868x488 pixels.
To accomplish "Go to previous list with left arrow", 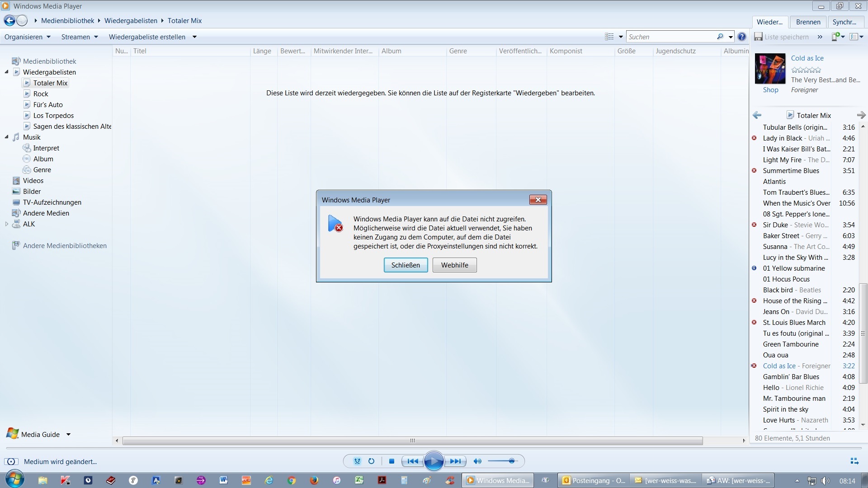I will [757, 115].
